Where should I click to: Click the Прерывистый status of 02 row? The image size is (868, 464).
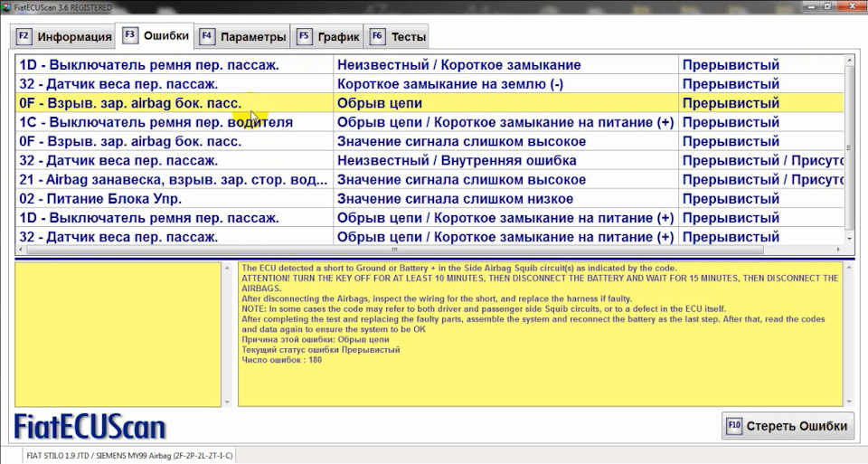tap(761, 199)
